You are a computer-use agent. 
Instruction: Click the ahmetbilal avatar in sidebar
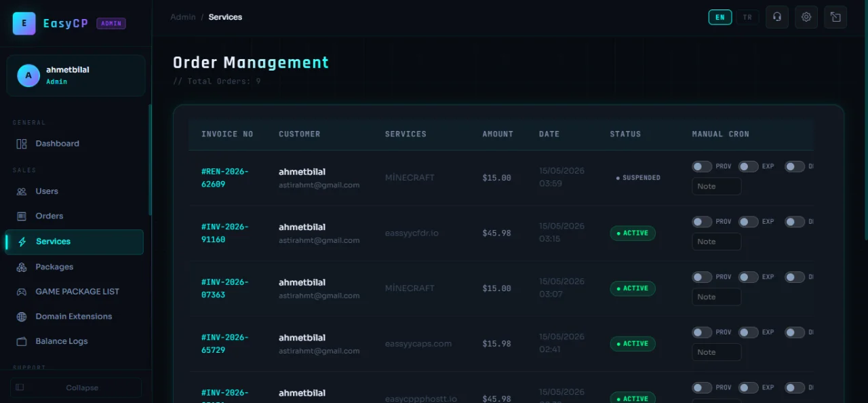pos(28,75)
